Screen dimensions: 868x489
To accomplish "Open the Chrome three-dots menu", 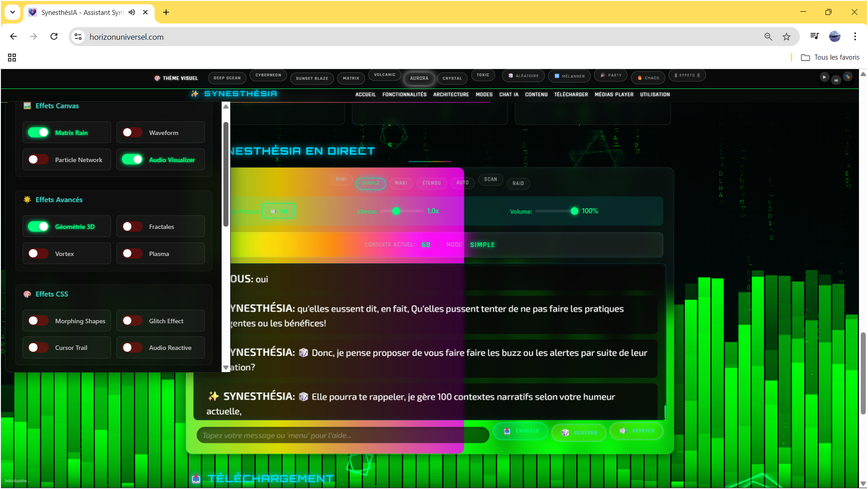I will 854,37.
